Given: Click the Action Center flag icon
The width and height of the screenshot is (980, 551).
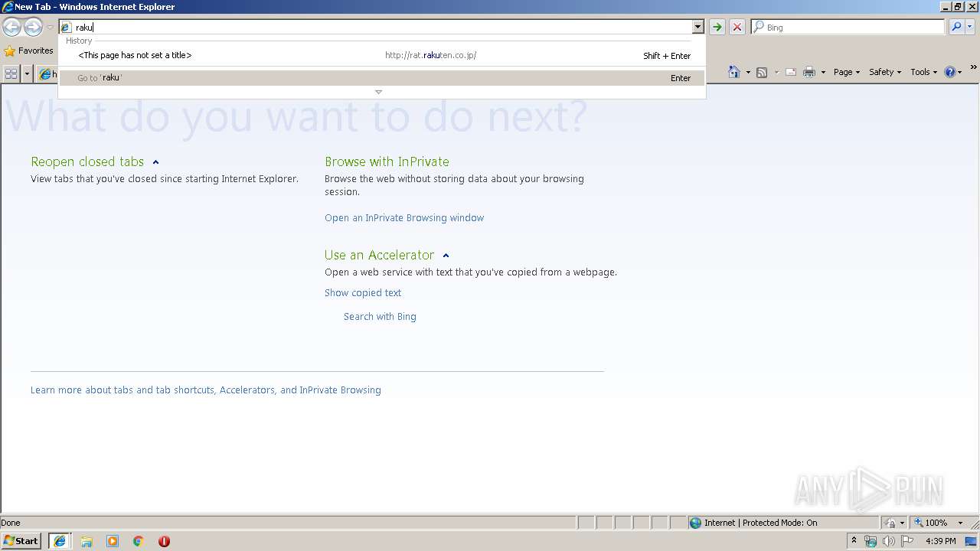Looking at the screenshot, I should 907,541.
